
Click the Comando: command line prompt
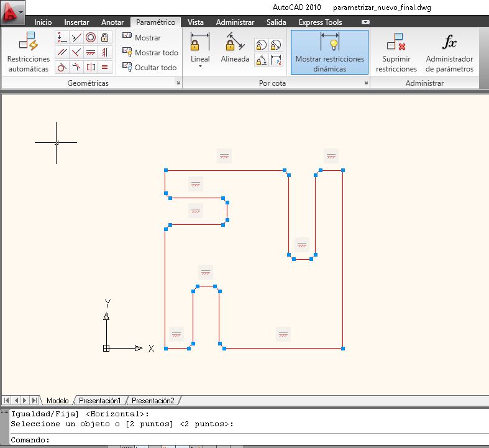click(x=30, y=440)
